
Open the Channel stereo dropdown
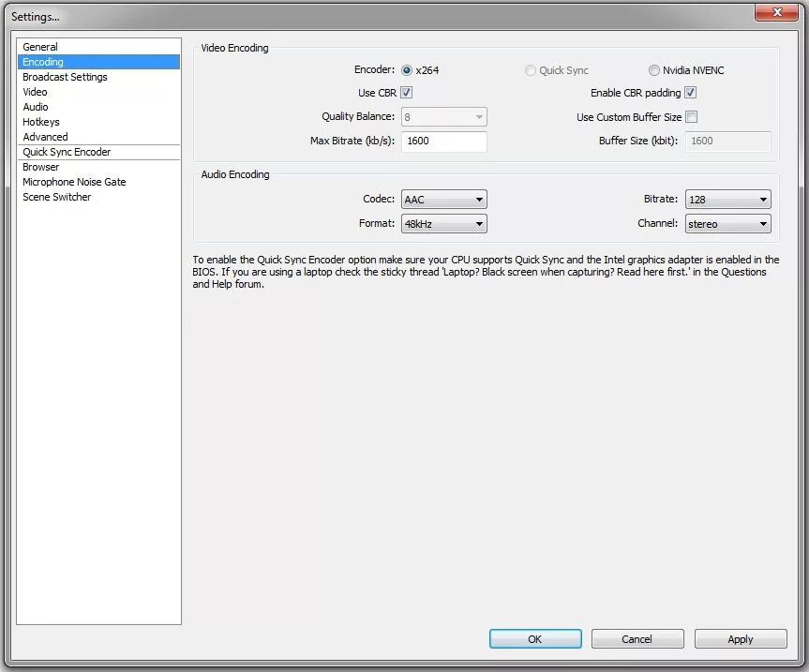point(728,224)
